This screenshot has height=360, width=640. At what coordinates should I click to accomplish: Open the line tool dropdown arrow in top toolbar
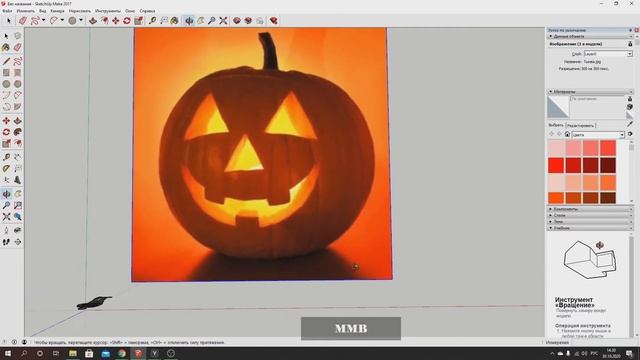point(43,20)
